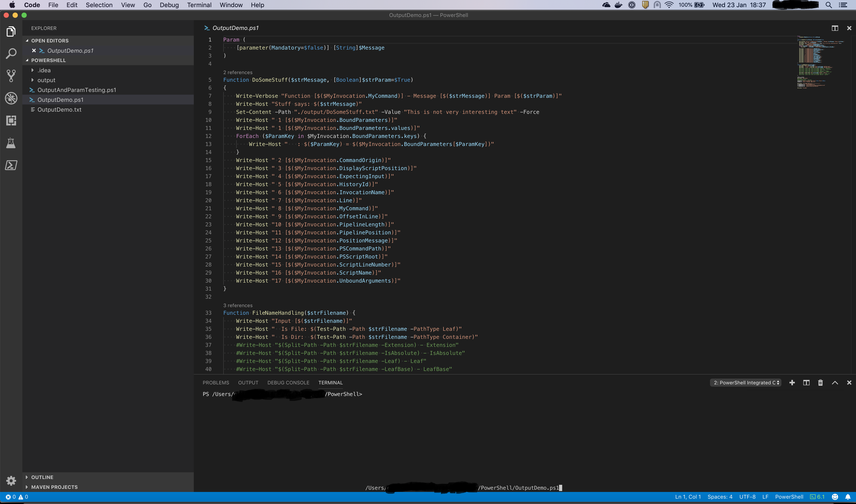Click the Manage gear icon
This screenshot has width=856, height=504.
[x=11, y=480]
